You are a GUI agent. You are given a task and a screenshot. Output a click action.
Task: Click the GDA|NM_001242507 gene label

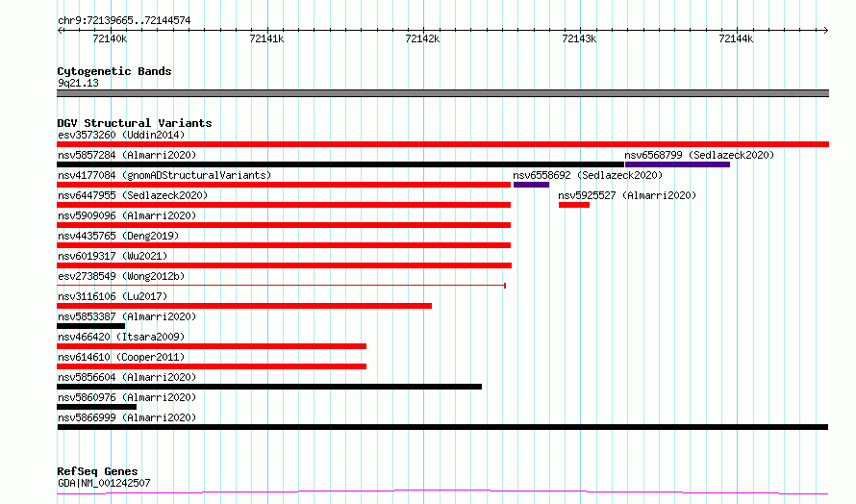pos(104,483)
